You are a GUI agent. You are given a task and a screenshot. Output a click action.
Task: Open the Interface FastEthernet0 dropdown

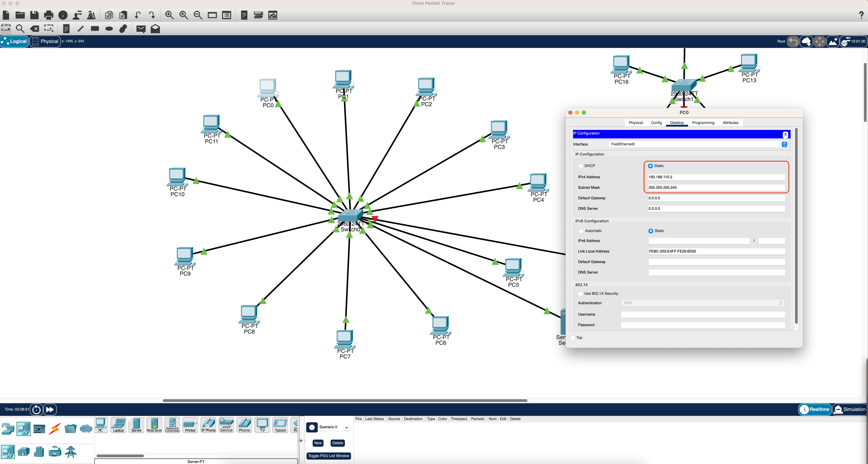(x=698, y=144)
